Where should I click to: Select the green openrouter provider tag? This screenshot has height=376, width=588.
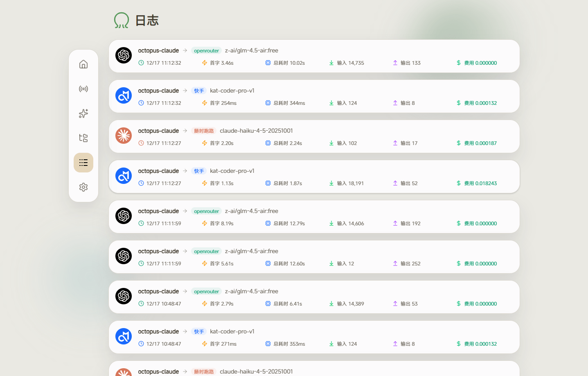coord(206,50)
